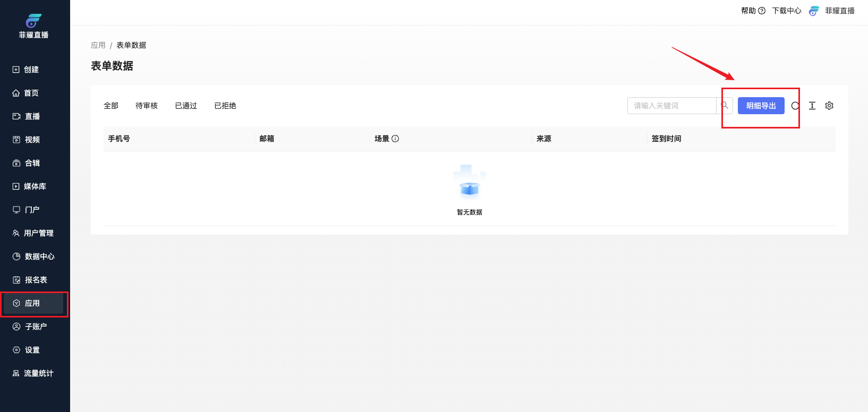Focus the keyword search input field
The width and height of the screenshot is (868, 412).
click(671, 106)
